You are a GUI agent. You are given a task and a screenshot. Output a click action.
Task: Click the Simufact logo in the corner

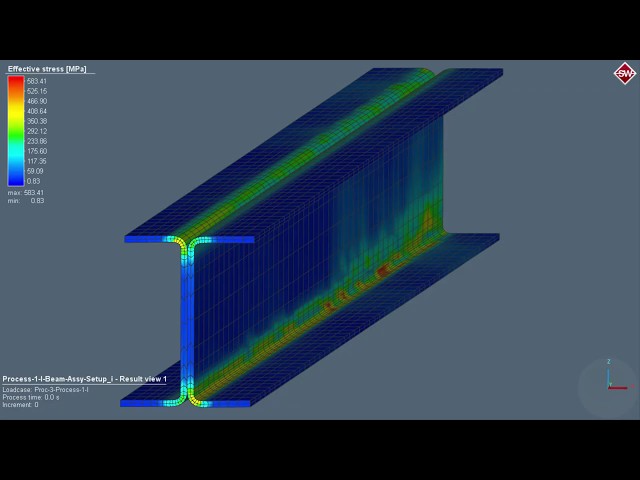625,73
